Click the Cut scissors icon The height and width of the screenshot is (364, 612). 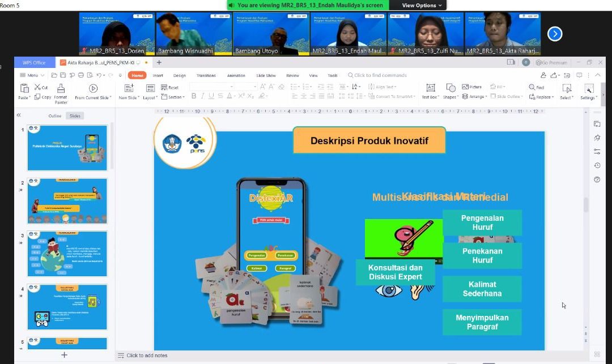pyautogui.click(x=38, y=87)
